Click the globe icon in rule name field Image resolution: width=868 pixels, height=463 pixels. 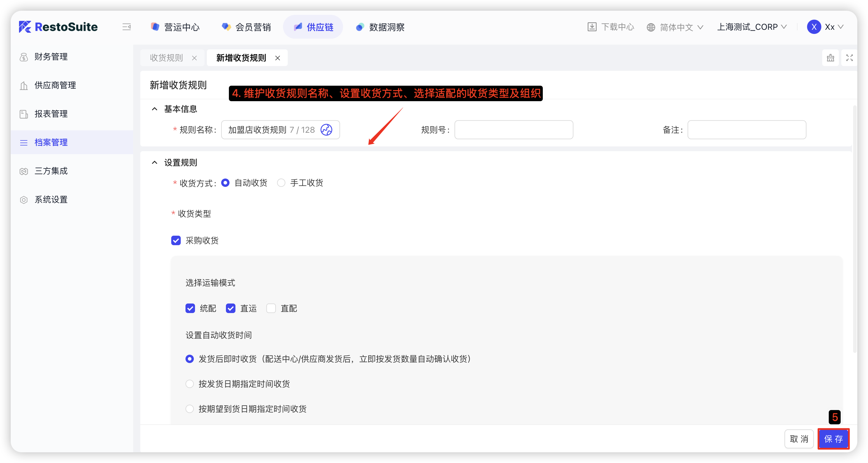[326, 130]
